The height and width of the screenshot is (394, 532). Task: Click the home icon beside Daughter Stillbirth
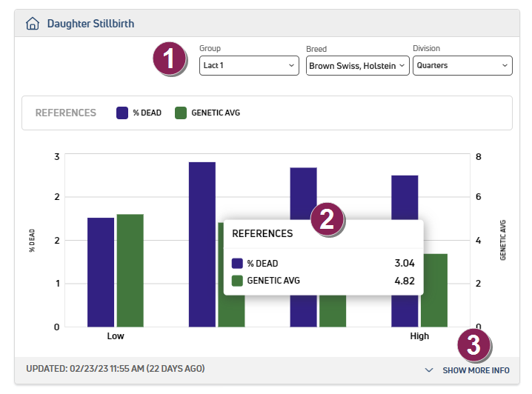pyautogui.click(x=33, y=24)
